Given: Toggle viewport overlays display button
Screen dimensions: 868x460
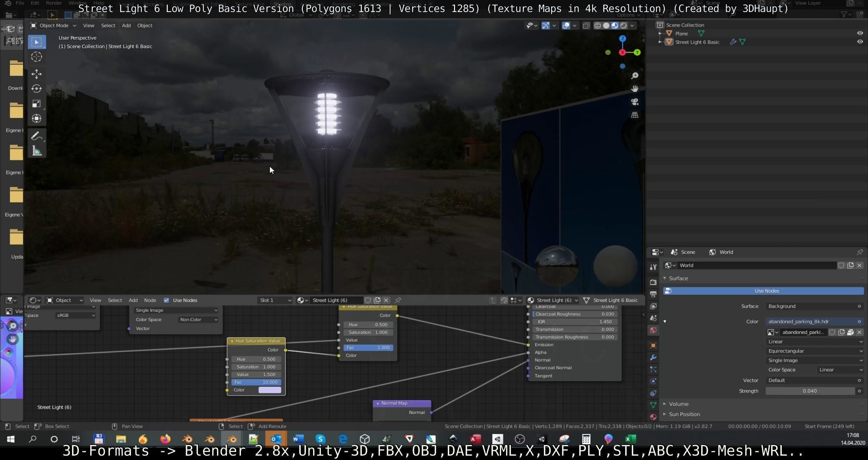Looking at the screenshot, I should click(x=566, y=25).
